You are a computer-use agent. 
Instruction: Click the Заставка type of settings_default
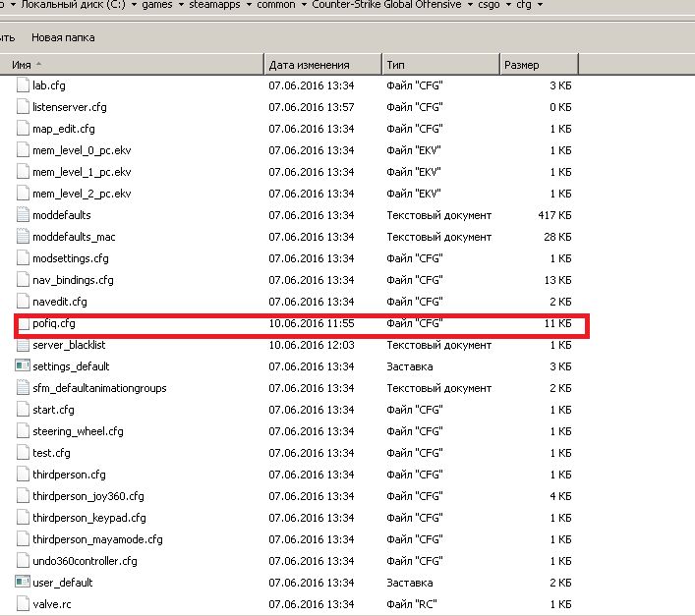410,366
